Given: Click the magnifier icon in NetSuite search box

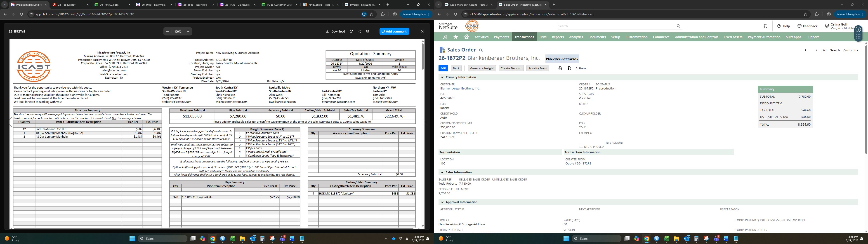Looking at the screenshot, I should coord(679,26).
